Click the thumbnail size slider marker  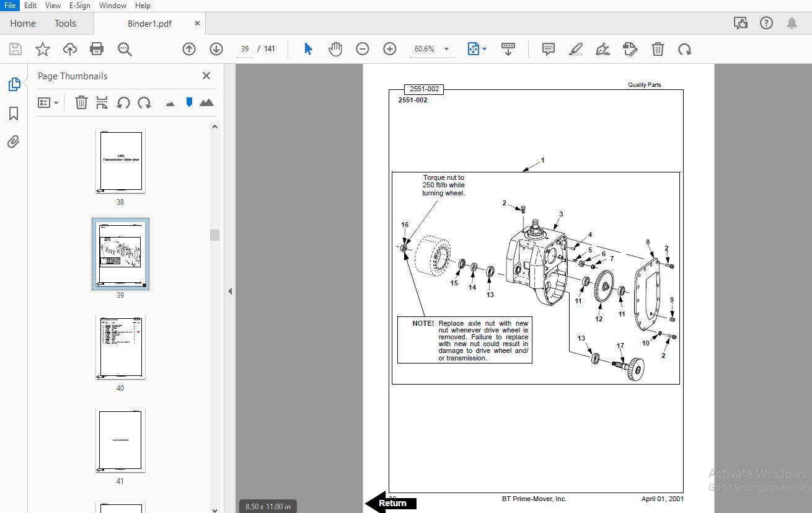coord(189,102)
